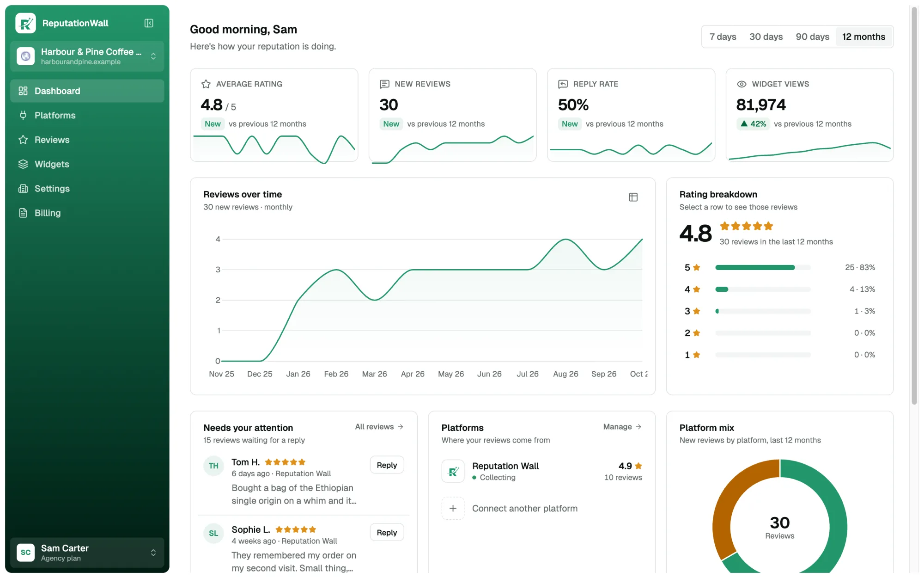This screenshot has height=578, width=924.
Task: Click the 1 star row star icon
Action: coord(697,355)
